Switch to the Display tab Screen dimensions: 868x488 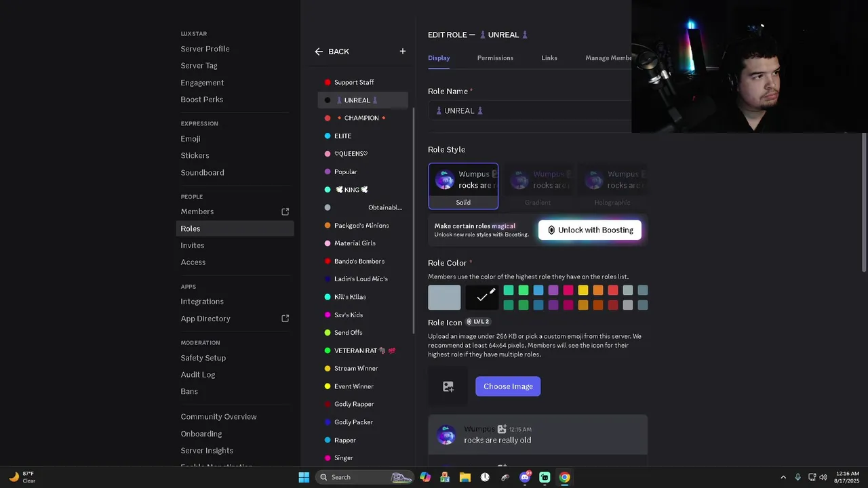[439, 58]
